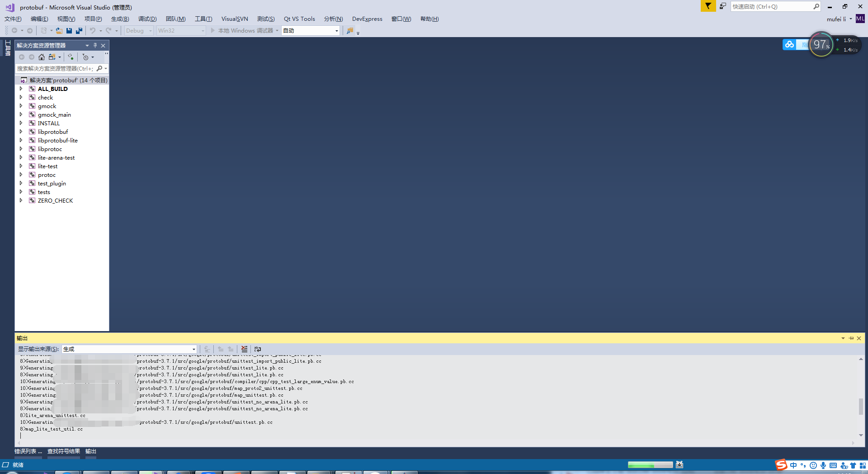The image size is (868, 474).
Task: Expand the ALL_BUILD project node
Action: pos(21,89)
